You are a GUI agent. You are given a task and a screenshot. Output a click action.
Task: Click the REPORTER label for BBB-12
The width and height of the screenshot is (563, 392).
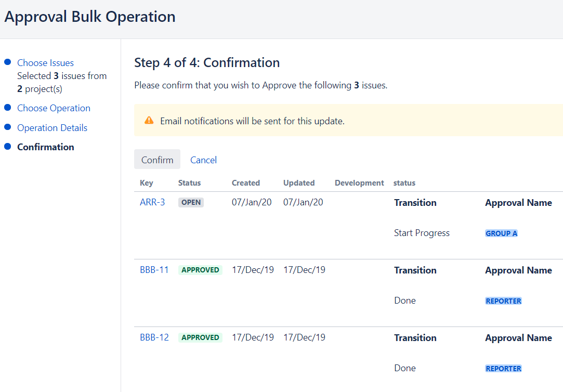pyautogui.click(x=503, y=369)
